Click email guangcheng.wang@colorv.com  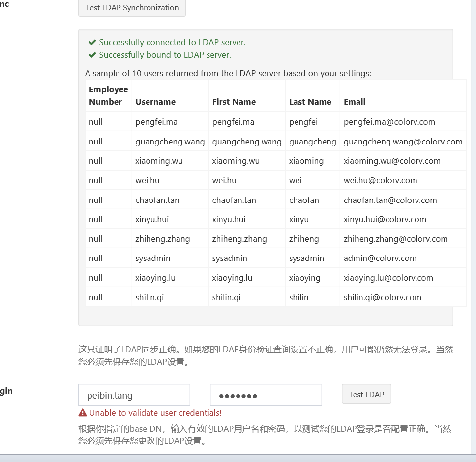point(403,142)
